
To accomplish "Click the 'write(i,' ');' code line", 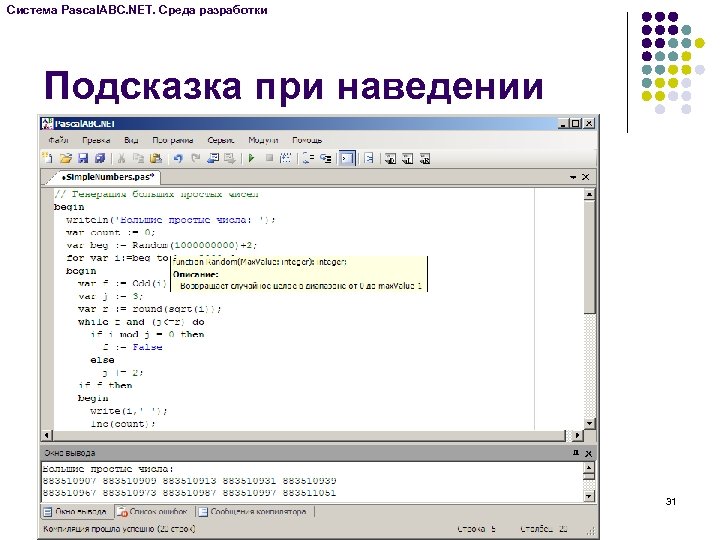I will [129, 411].
